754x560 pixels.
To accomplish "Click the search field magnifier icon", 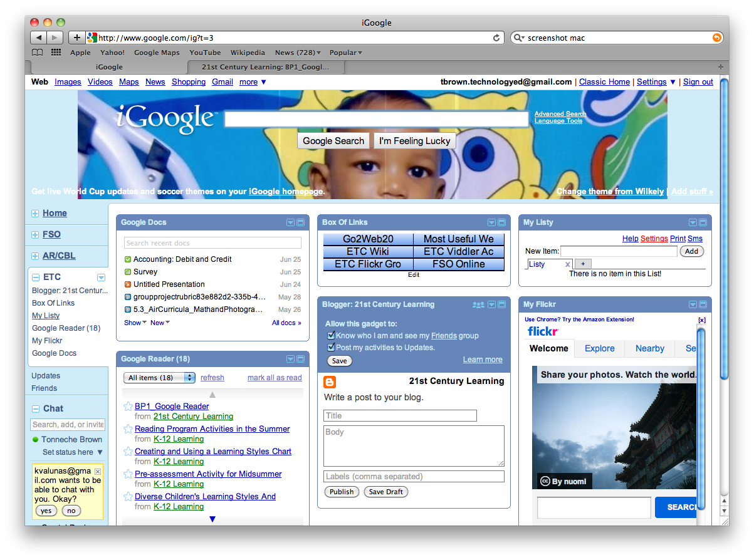I will pyautogui.click(x=518, y=38).
